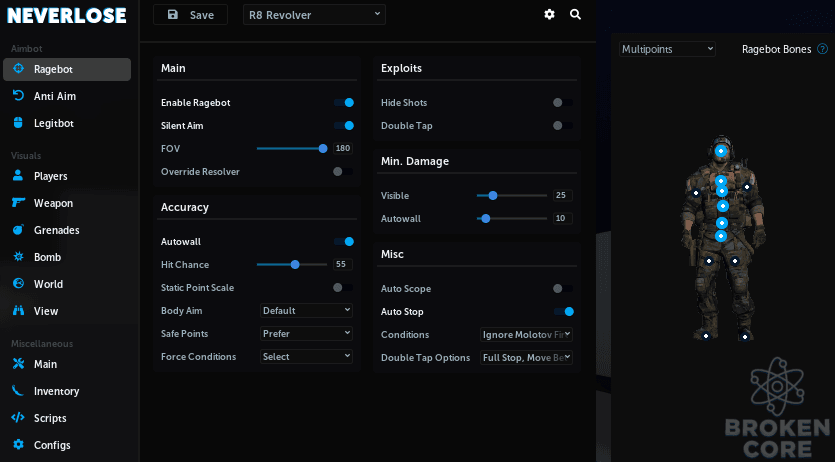Disable Auto Stop toggle

(x=564, y=311)
